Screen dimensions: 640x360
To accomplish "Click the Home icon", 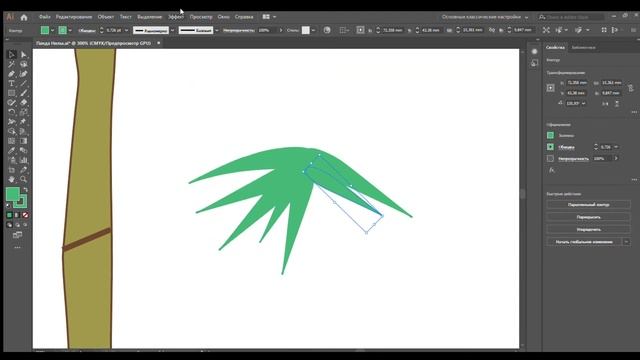I will [24, 17].
